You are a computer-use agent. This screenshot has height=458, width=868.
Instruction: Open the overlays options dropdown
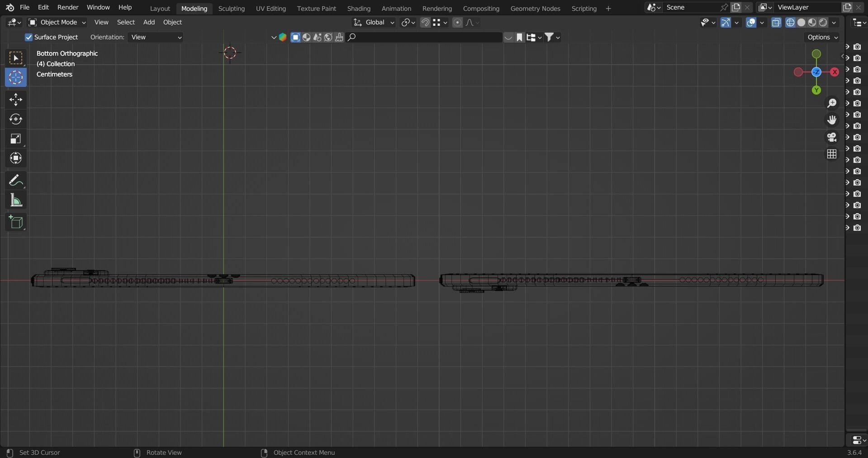pyautogui.click(x=762, y=23)
